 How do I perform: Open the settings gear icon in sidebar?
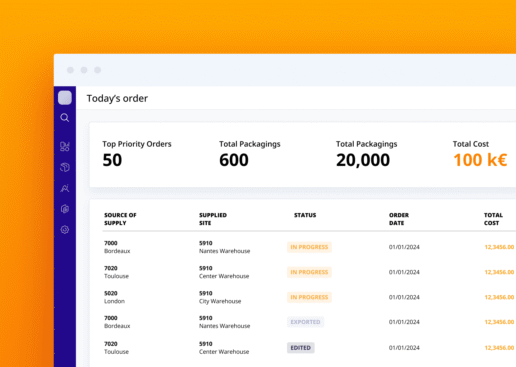[x=65, y=230]
